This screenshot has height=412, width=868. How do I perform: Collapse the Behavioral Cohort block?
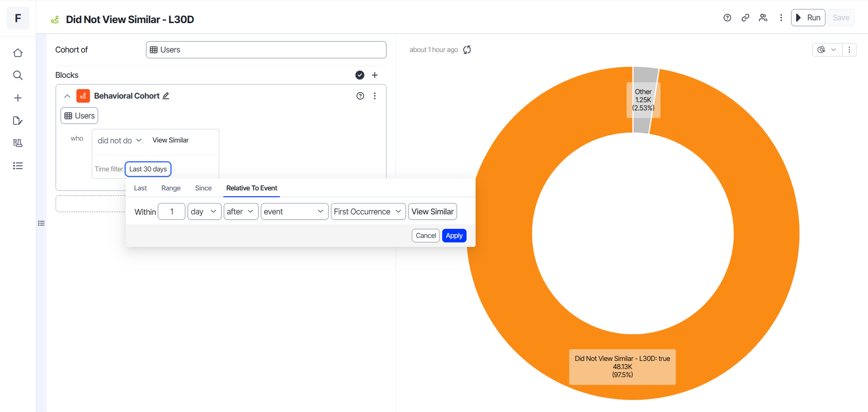tap(67, 96)
